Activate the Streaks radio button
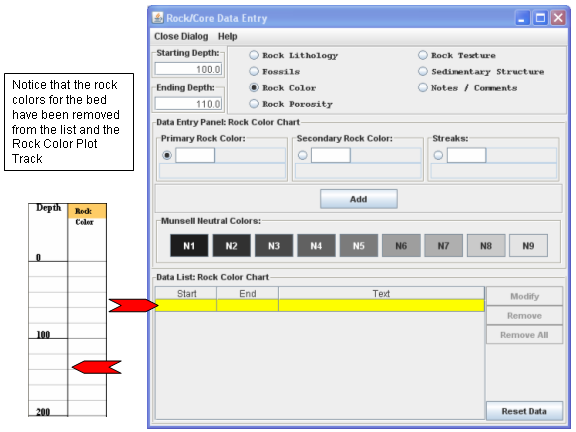Viewport: 576px width, 432px height. coord(438,155)
